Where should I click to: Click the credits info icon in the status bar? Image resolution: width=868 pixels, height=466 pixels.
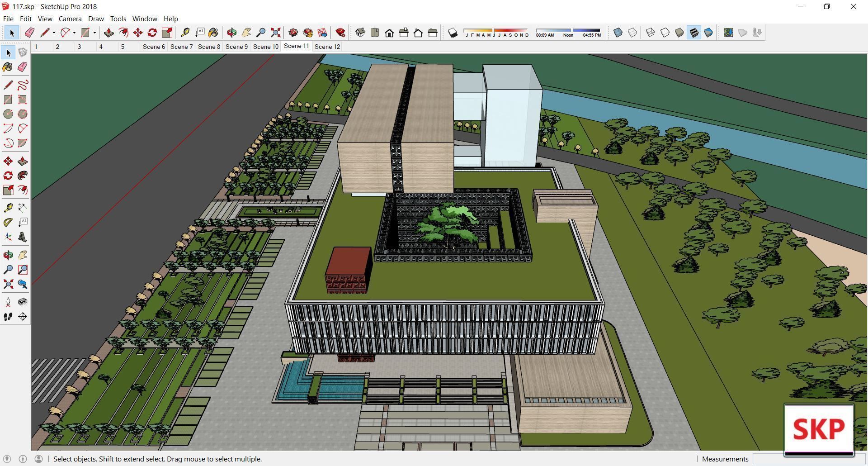pyautogui.click(x=23, y=459)
